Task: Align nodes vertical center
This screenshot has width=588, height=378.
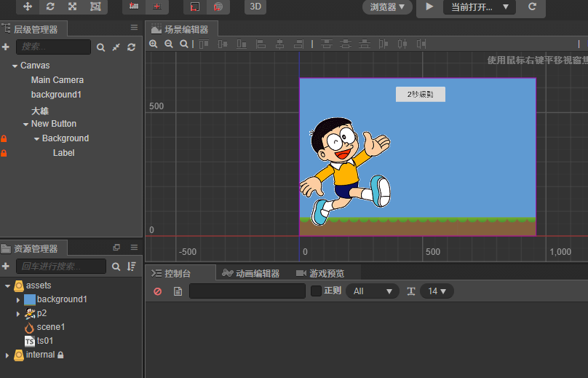Action: coord(223,44)
